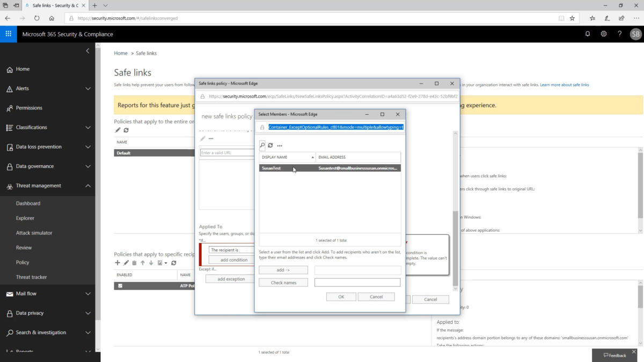Toggle the enabled checkbox of ATP policy
The height and width of the screenshot is (362, 644).
coord(120,286)
